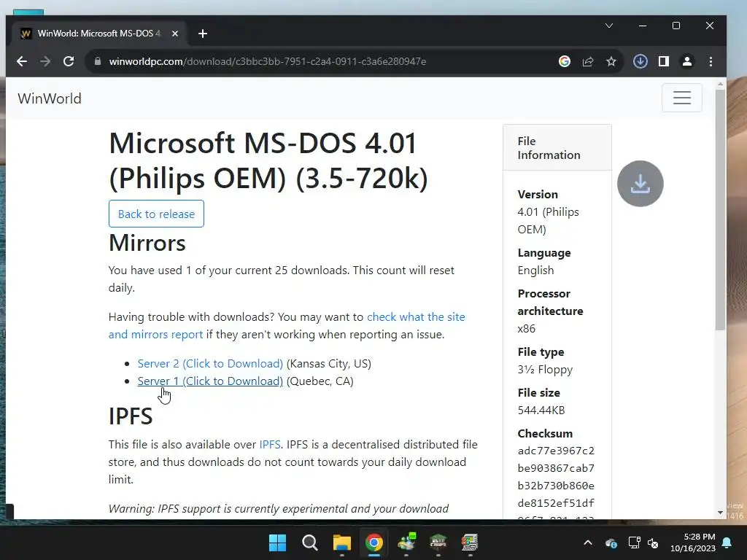Click muted volume tray icon

click(653, 542)
